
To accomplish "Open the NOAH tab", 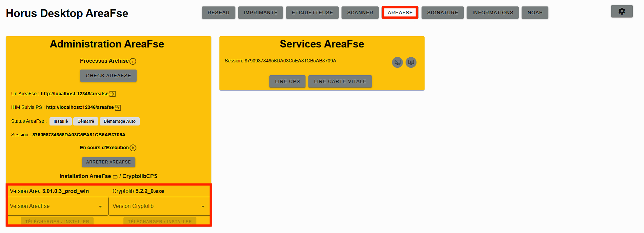I will tap(535, 13).
